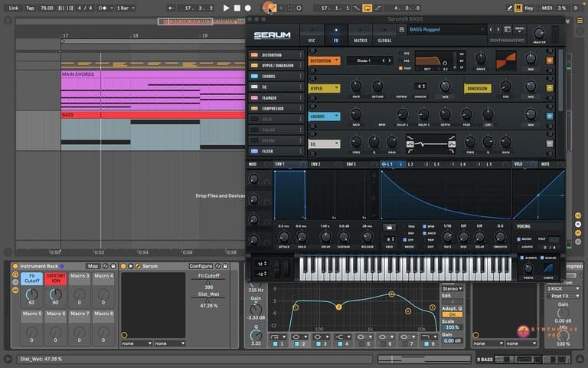Select the ENV 2 tab
588x368 pixels.
pos(315,164)
